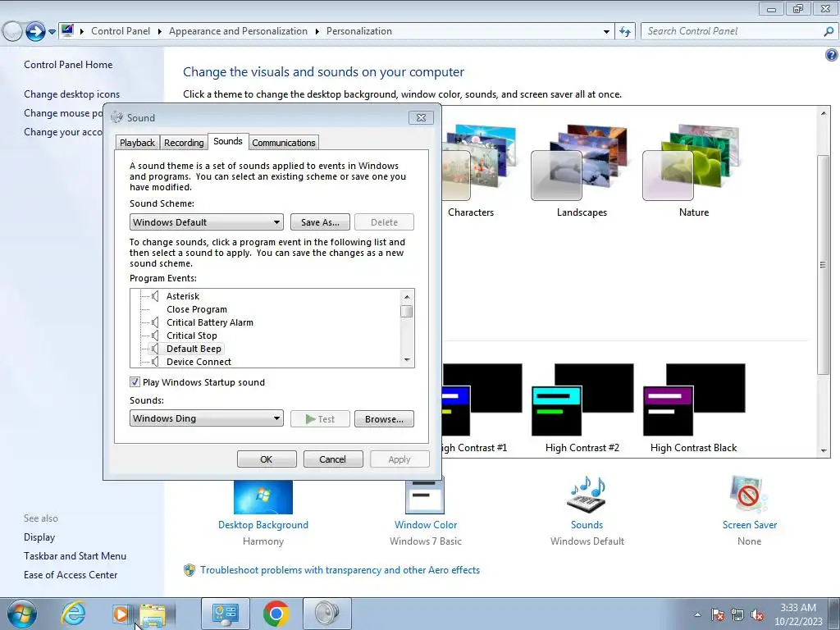
Task: Expand breadcrumb arrow after Control Panel
Action: tap(160, 31)
